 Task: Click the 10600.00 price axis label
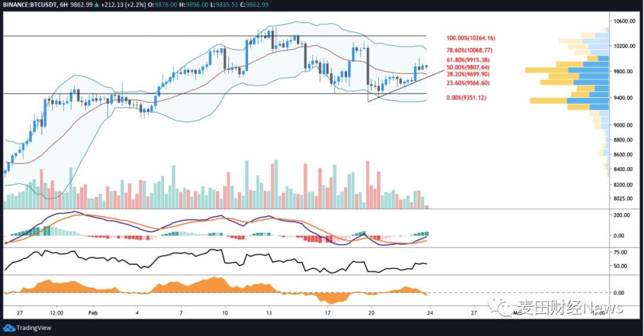[x=627, y=21]
